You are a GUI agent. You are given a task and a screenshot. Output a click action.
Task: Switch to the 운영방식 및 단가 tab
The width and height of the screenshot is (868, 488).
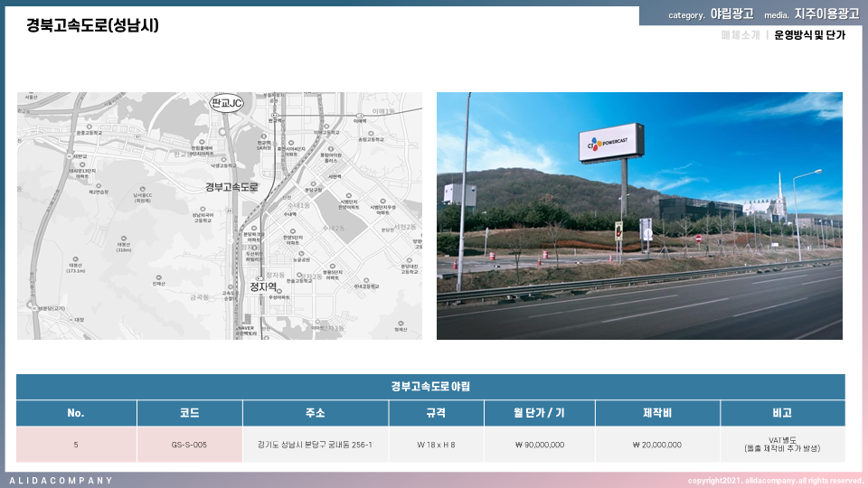click(x=809, y=36)
